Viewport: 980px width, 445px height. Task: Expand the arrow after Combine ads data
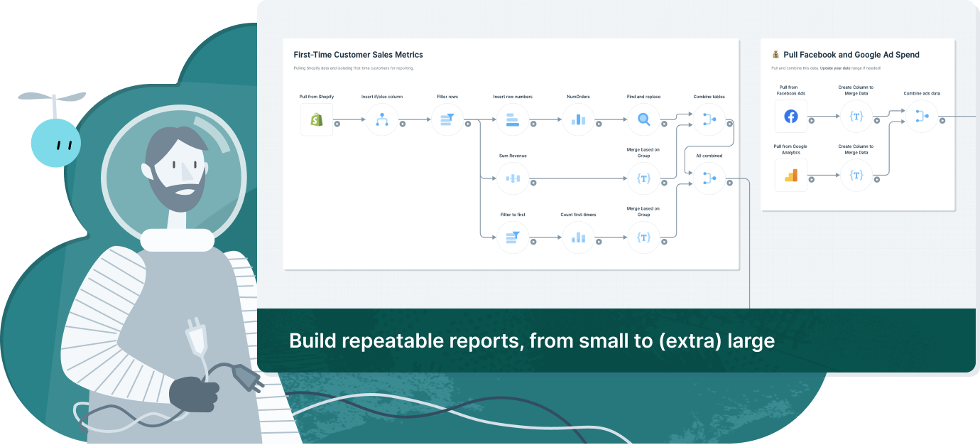coord(942,122)
